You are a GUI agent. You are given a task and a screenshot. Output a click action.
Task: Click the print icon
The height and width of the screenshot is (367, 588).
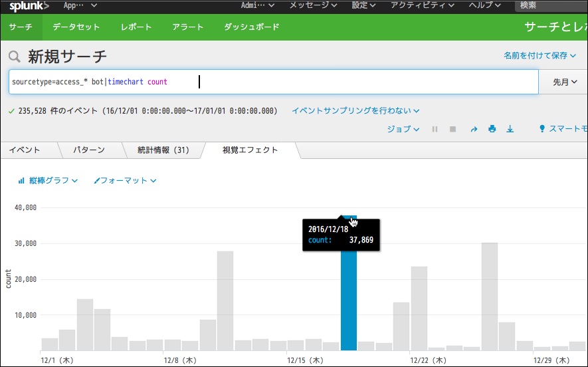(x=492, y=129)
